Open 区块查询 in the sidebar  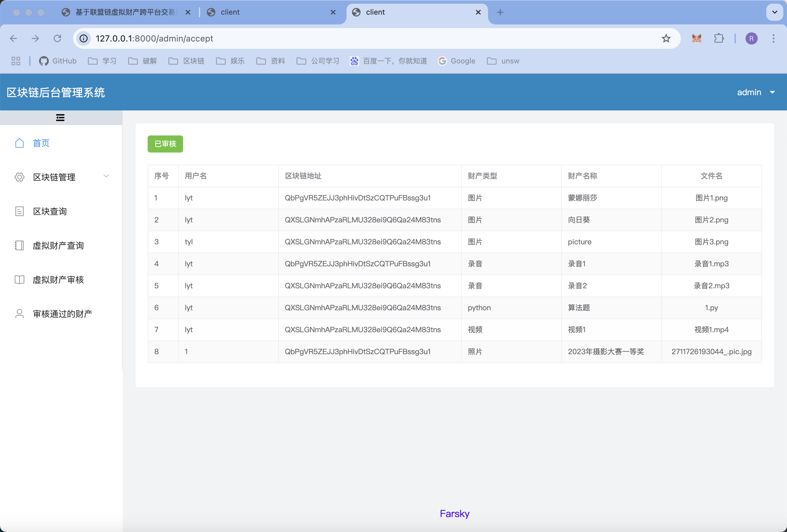[50, 211]
